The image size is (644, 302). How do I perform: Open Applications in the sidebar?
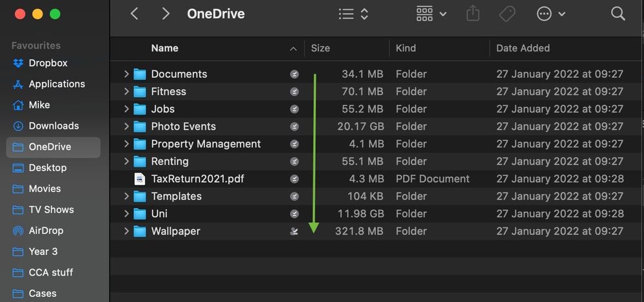54,84
